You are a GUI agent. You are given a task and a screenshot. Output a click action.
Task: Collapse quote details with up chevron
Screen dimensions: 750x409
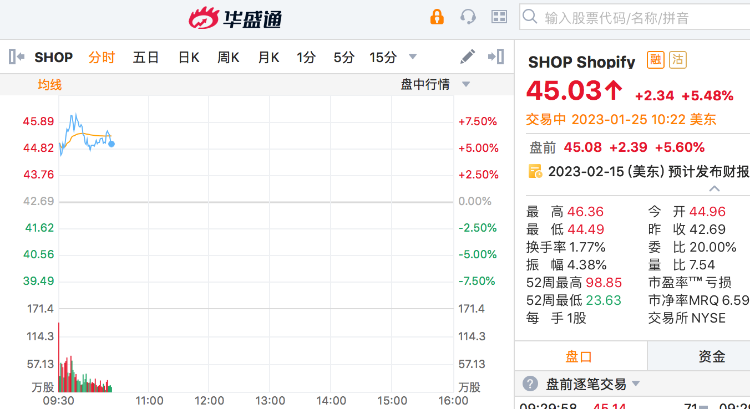coord(714,188)
